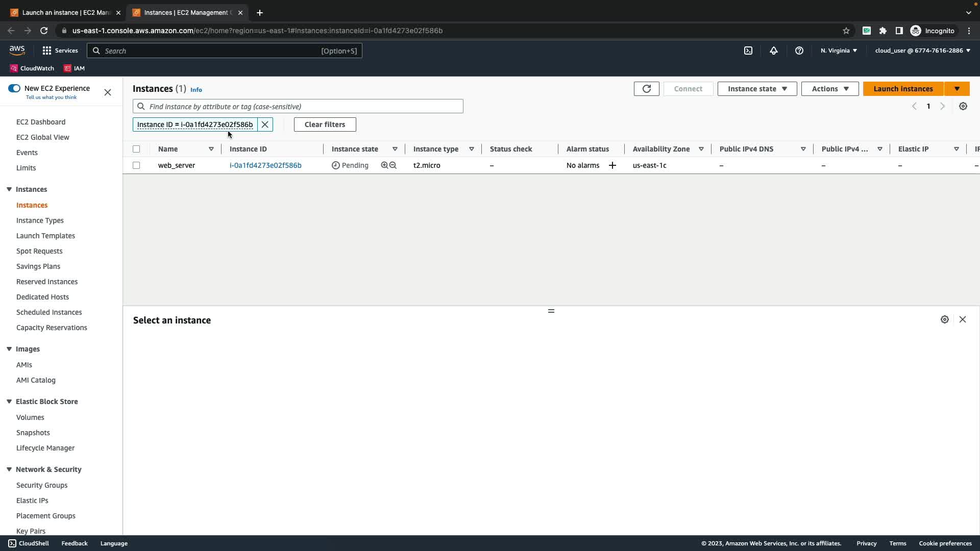980x551 pixels.
Task: Remove the Instance ID filter with X
Action: click(265, 124)
